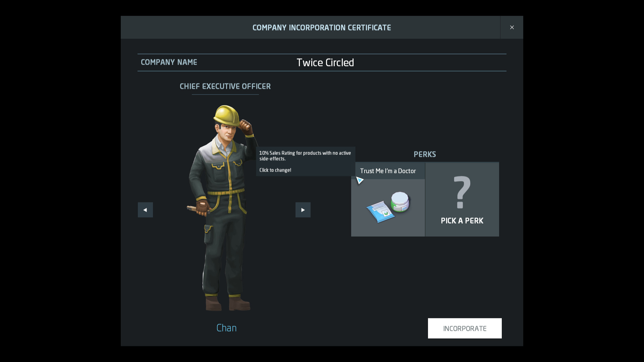Viewport: 644px width, 362px height.
Task: Select the Trust Me I'm a Doctor perk icon
Action: coord(388,206)
